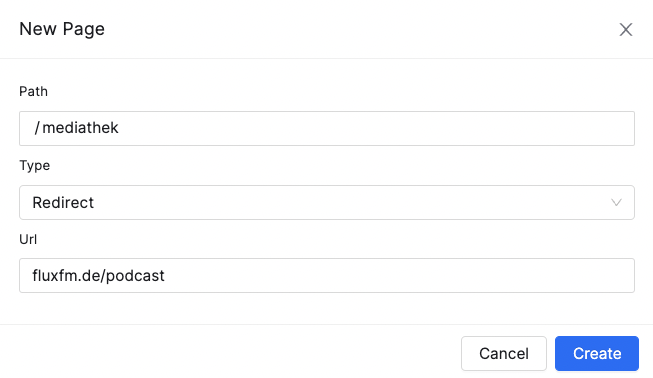
Task: Close the New Page dialog with X
Action: [x=626, y=30]
